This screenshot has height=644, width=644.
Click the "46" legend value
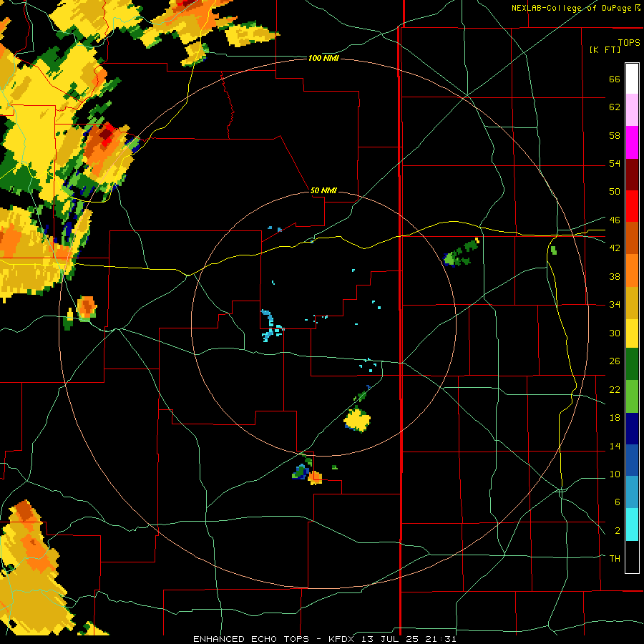click(x=615, y=220)
